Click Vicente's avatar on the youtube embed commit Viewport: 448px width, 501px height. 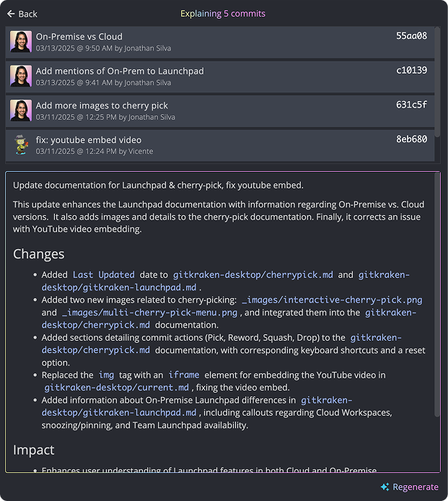pos(21,144)
